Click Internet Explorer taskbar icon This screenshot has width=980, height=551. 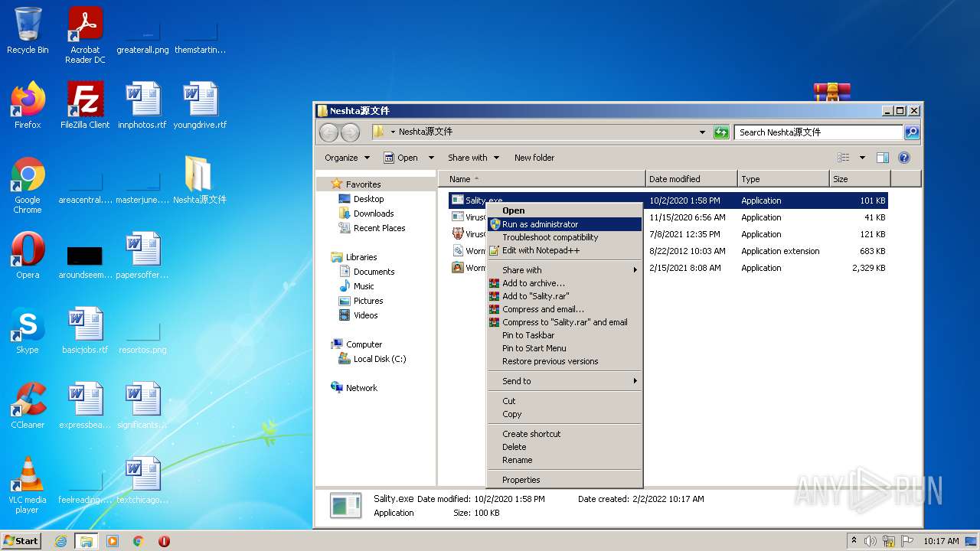click(x=60, y=541)
